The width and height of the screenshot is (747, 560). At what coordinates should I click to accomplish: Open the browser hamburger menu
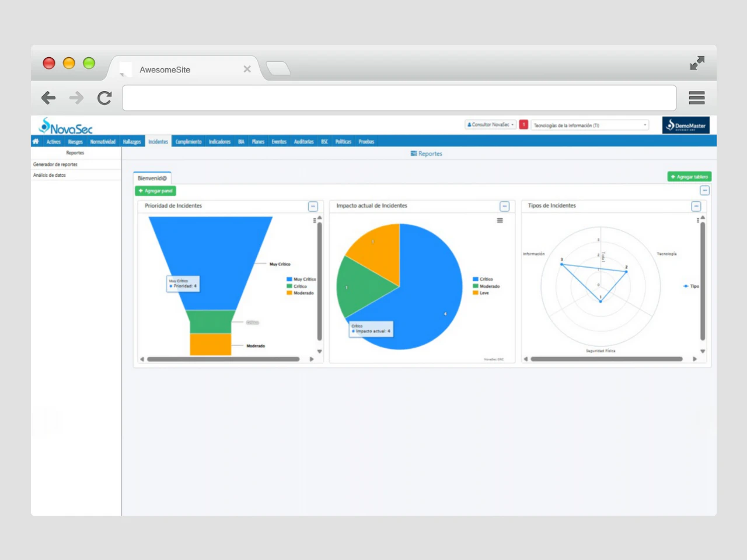pyautogui.click(x=696, y=98)
